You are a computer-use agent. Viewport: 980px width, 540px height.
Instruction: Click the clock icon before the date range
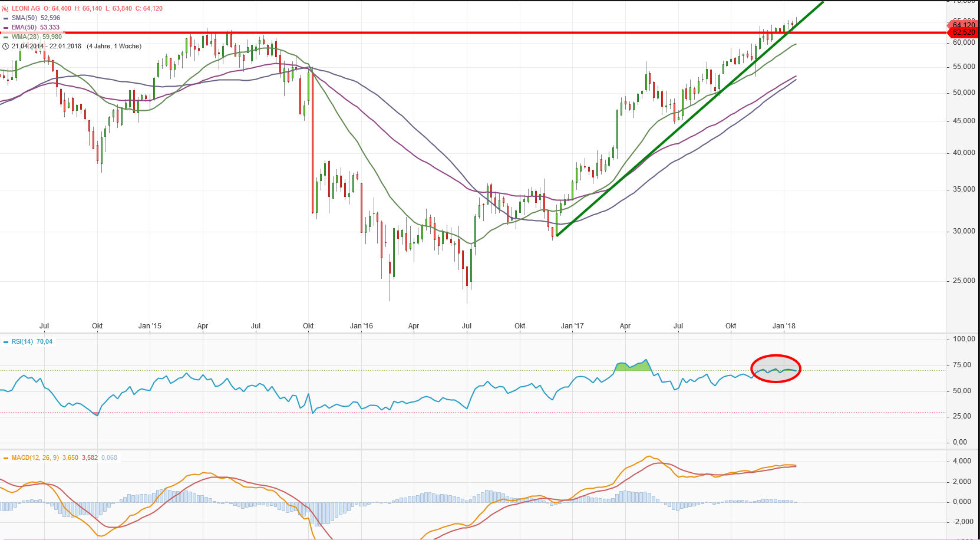coord(6,46)
